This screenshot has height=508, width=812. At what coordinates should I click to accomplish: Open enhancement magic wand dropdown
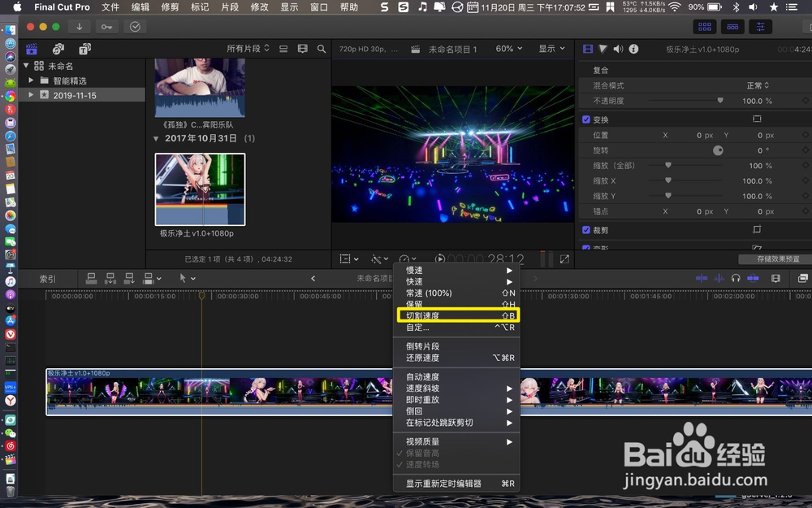(x=380, y=258)
